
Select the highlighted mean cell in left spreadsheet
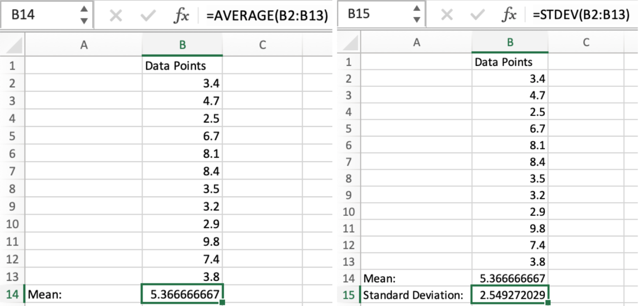(182, 294)
